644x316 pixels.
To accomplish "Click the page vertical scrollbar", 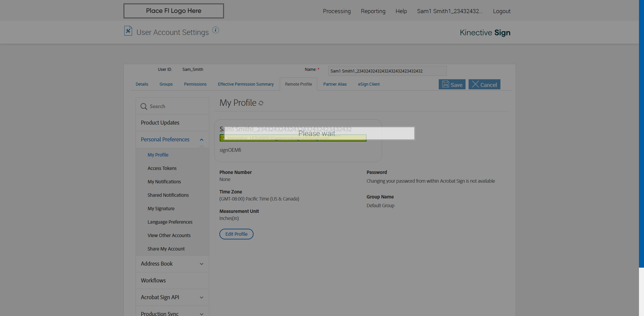I will point(641,134).
